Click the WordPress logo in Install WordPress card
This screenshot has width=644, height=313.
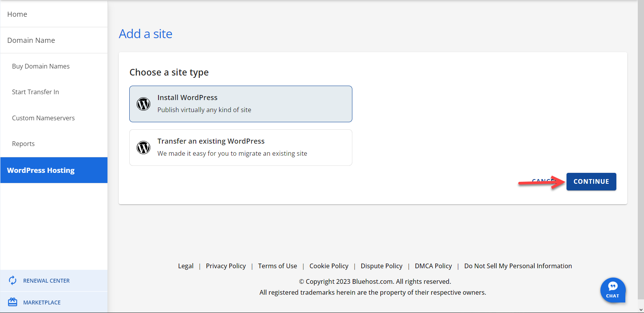[x=143, y=104]
